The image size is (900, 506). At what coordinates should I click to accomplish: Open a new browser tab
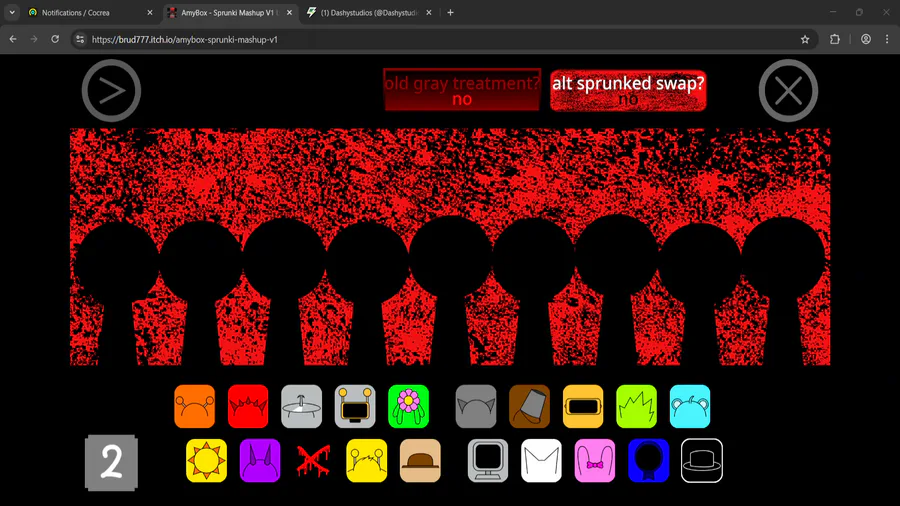click(x=451, y=13)
